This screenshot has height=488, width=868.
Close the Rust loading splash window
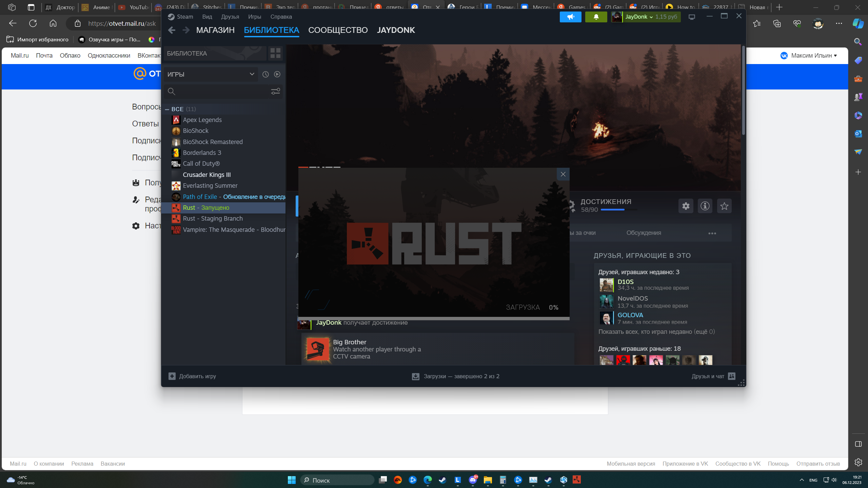coord(563,174)
